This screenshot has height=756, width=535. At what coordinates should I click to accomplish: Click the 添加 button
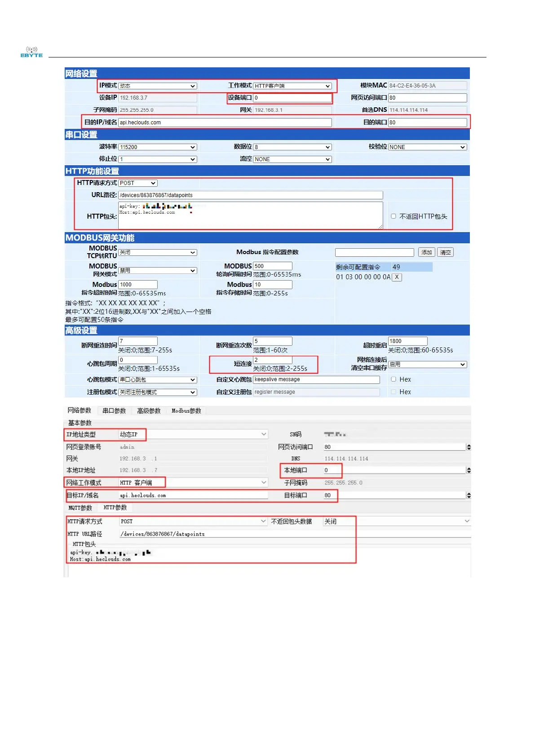click(x=426, y=252)
